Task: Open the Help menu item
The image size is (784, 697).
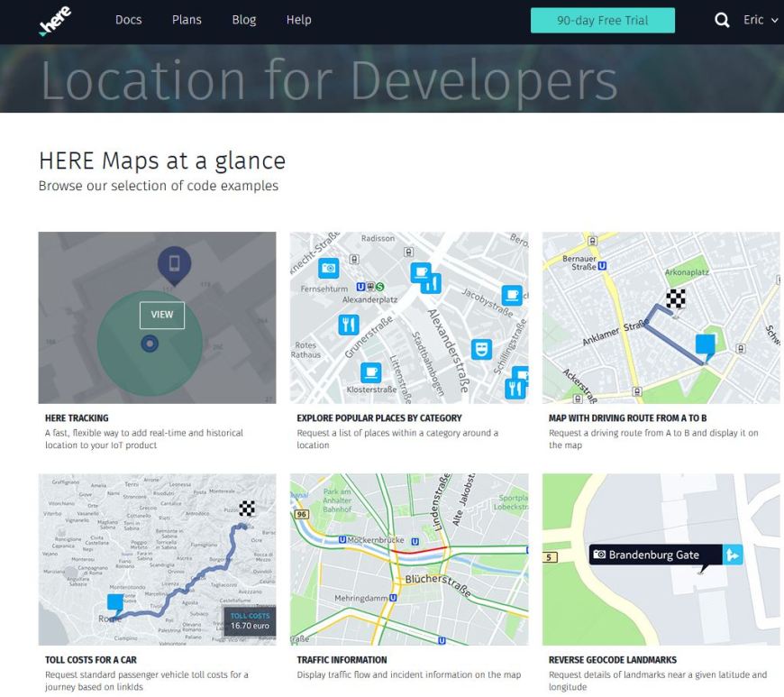Action: [x=298, y=21]
